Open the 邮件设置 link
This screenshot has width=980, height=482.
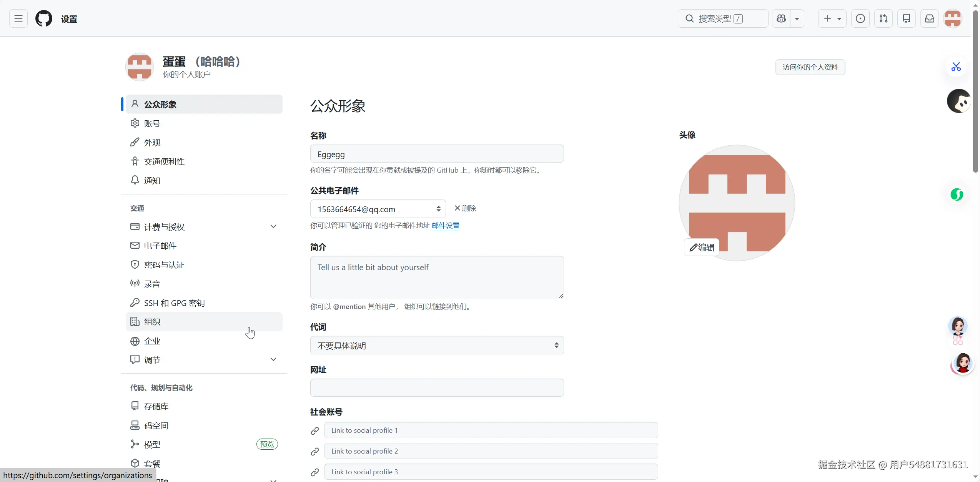click(445, 226)
